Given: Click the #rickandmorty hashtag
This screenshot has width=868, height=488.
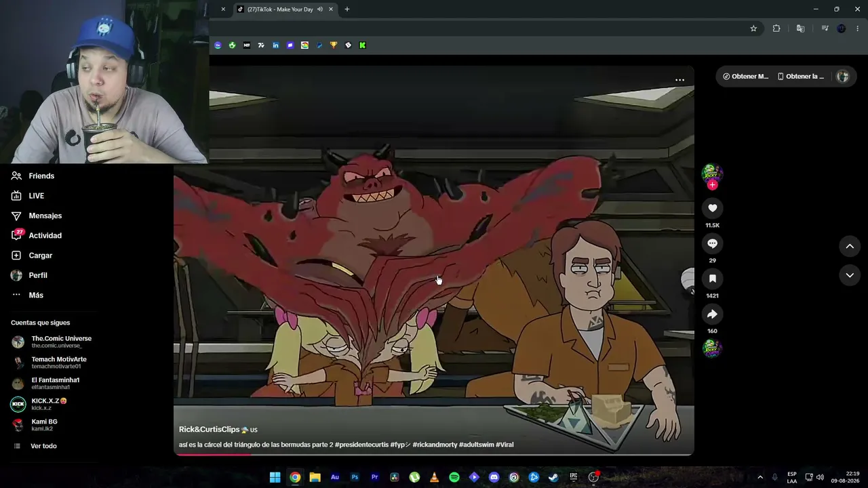Looking at the screenshot, I should (x=435, y=445).
